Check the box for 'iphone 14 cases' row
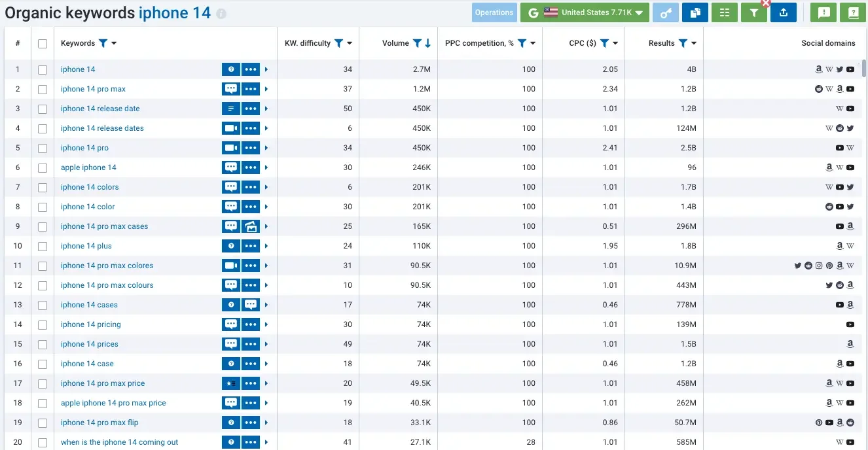Viewport: 868px width, 450px height. click(43, 305)
